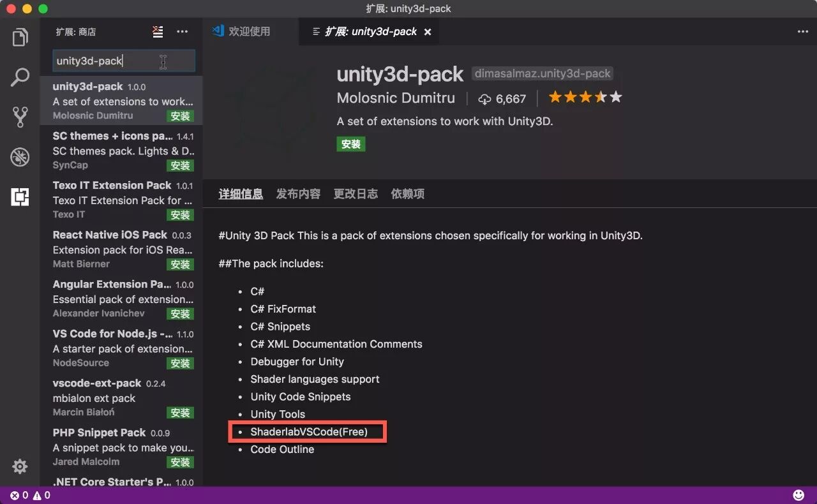Open the sidebar more actions ellipsis

183,31
